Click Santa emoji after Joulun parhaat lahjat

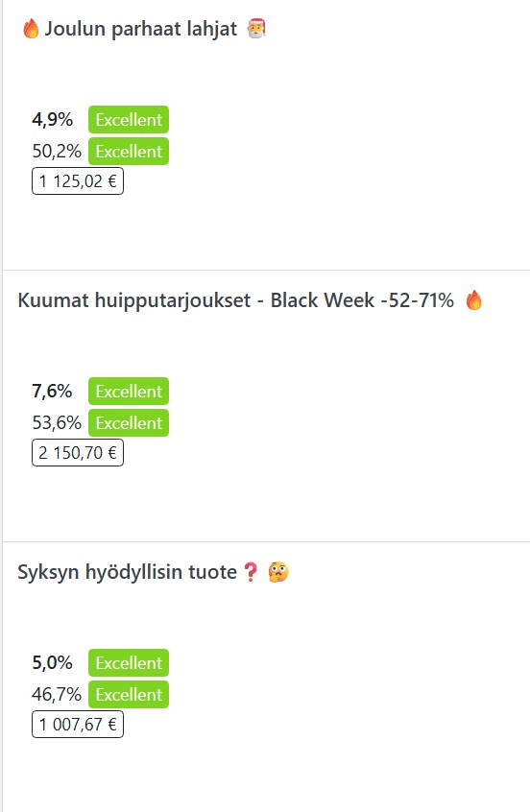(256, 29)
